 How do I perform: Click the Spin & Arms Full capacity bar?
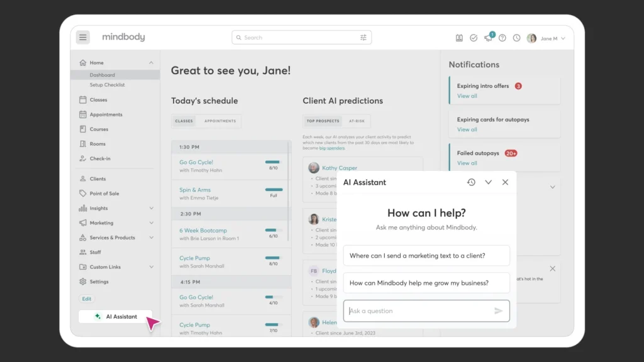click(274, 190)
